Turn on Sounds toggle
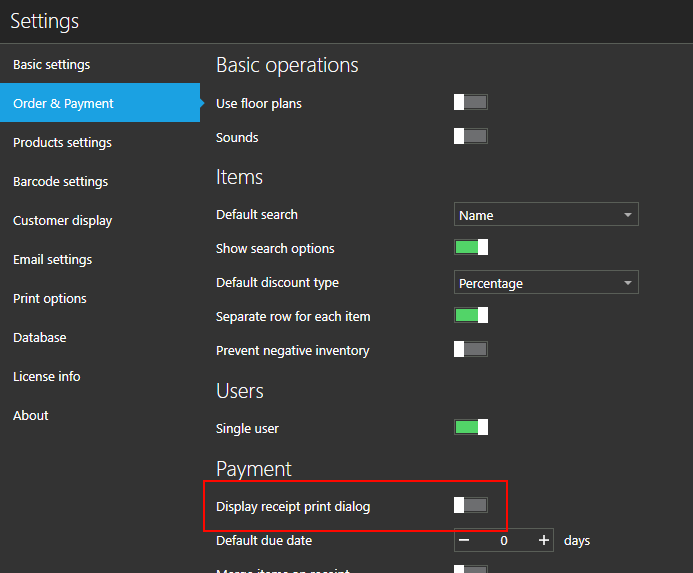The width and height of the screenshot is (693, 573). tap(471, 136)
